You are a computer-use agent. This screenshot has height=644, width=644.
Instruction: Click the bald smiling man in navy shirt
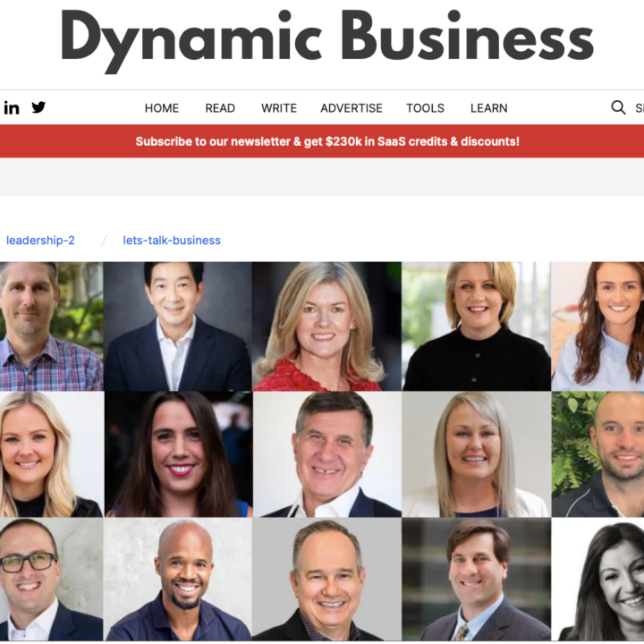click(x=177, y=579)
